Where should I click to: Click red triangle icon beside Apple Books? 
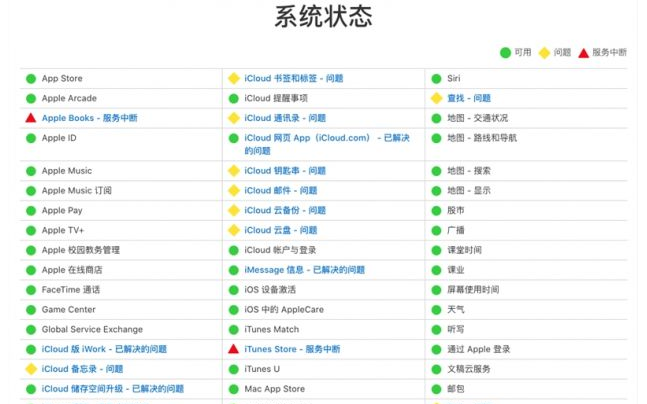[x=31, y=118]
